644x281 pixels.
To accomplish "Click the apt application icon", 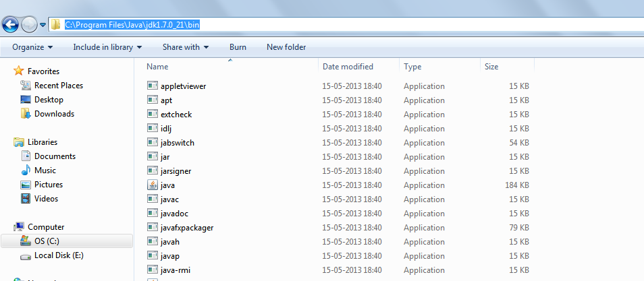I will tap(153, 100).
